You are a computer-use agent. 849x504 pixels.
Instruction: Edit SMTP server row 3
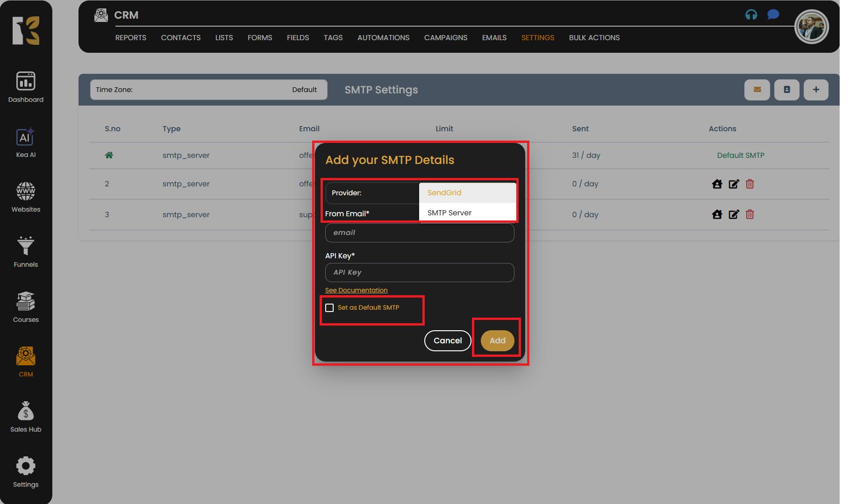(734, 214)
